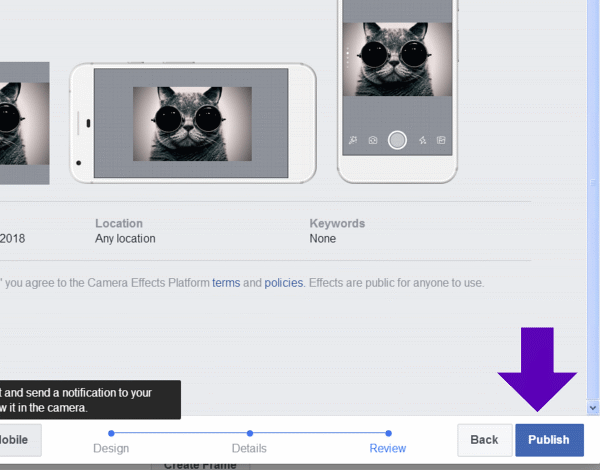The width and height of the screenshot is (600, 470).
Task: Click the Create Frame button
Action: [x=200, y=465]
